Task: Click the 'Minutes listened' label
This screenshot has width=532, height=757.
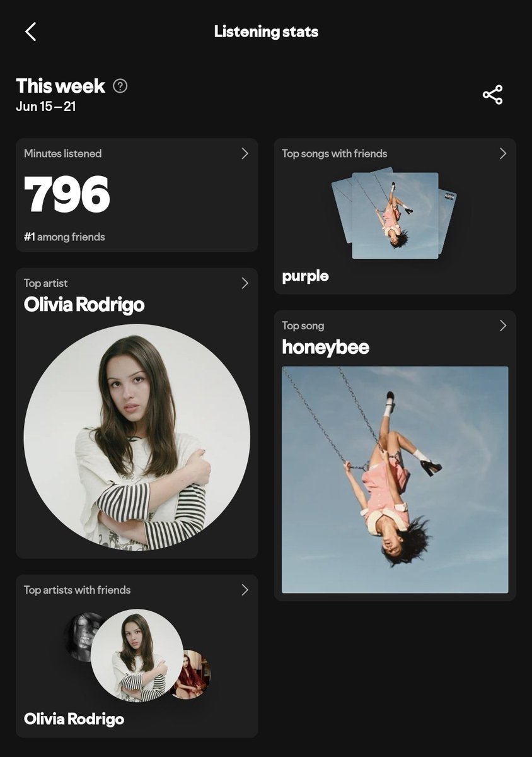Action: (x=62, y=153)
